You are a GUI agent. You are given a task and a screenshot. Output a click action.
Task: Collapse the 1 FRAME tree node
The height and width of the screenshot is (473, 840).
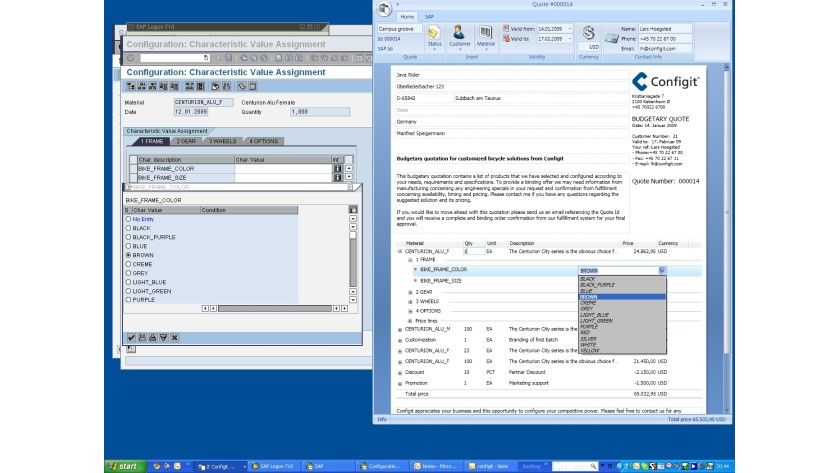pos(410,260)
